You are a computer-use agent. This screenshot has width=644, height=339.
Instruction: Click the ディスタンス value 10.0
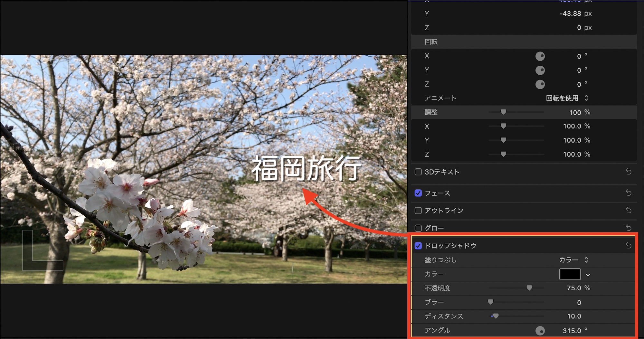(574, 316)
